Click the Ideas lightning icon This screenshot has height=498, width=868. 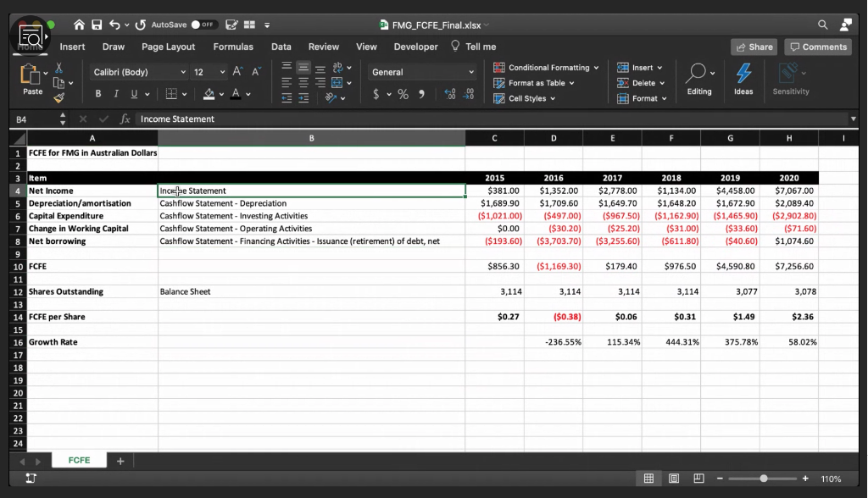[743, 80]
